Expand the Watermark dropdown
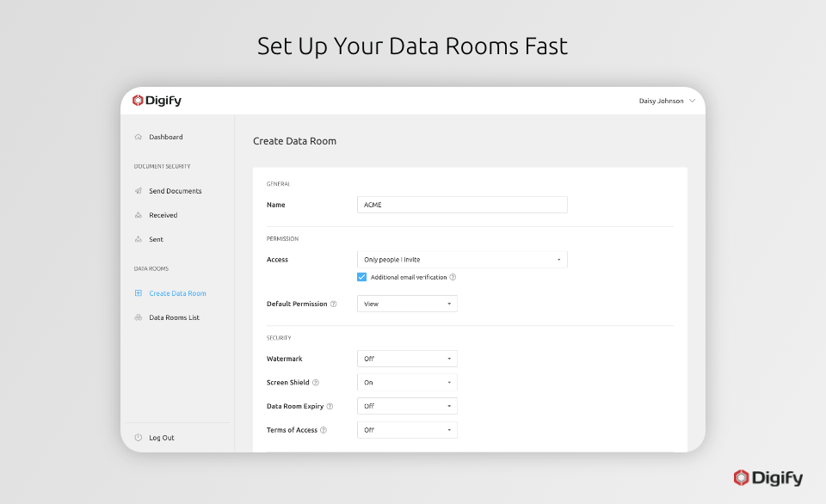 tap(407, 359)
